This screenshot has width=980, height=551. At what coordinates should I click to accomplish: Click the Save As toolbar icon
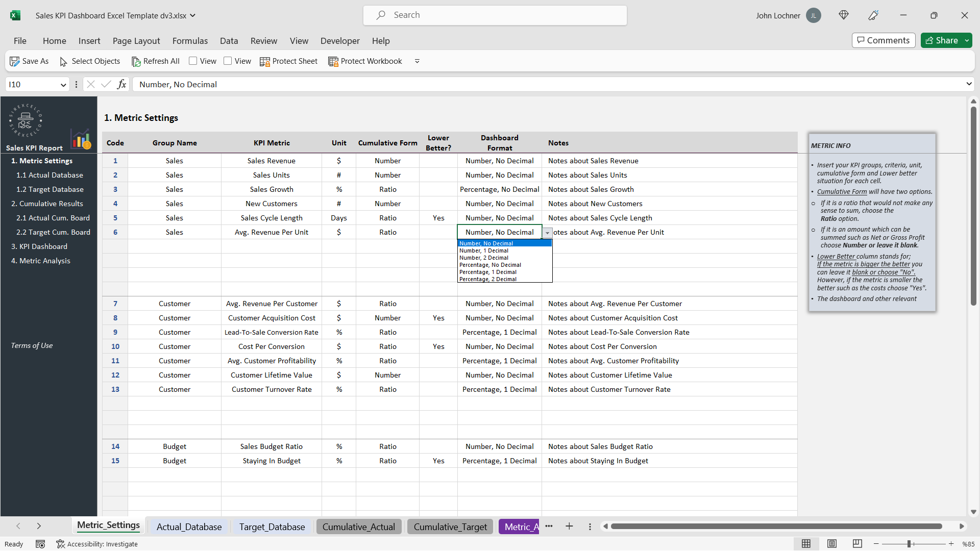(15, 61)
